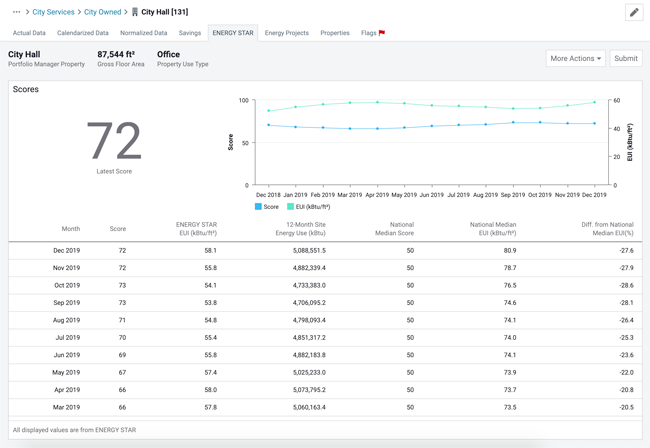Open the More Actions dropdown
This screenshot has width=650, height=448.
pos(575,58)
